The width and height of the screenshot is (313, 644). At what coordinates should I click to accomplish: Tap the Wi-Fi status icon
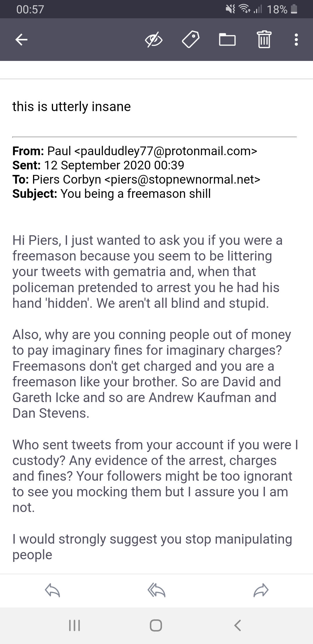click(x=245, y=9)
